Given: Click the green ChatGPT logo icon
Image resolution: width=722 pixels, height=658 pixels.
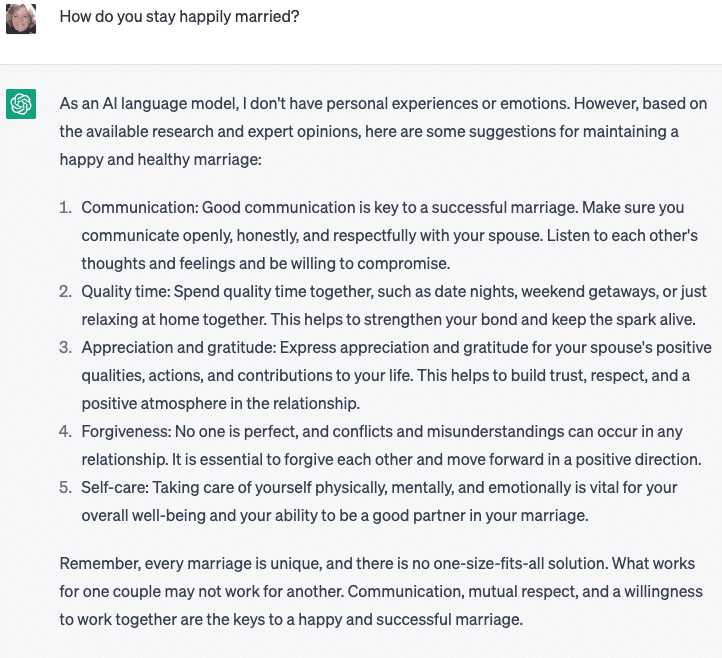Looking at the screenshot, I should (21, 104).
